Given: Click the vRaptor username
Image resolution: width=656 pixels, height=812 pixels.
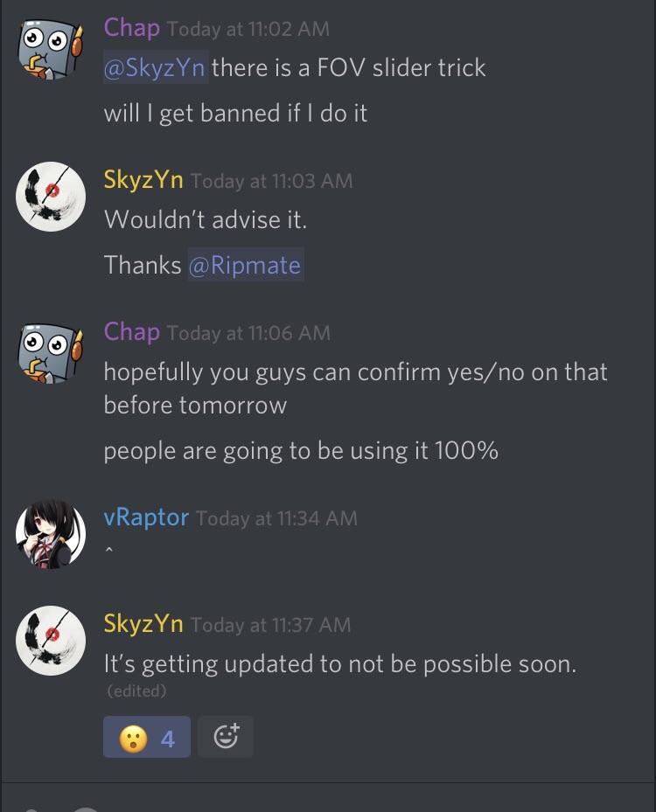Looking at the screenshot, I should tap(146, 517).
